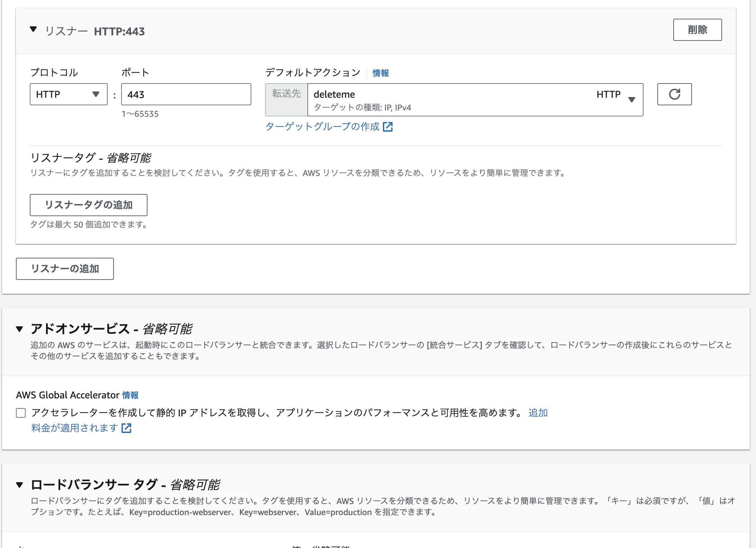This screenshot has height=548, width=756.
Task: Click the port 443 input field
Action: [x=186, y=94]
